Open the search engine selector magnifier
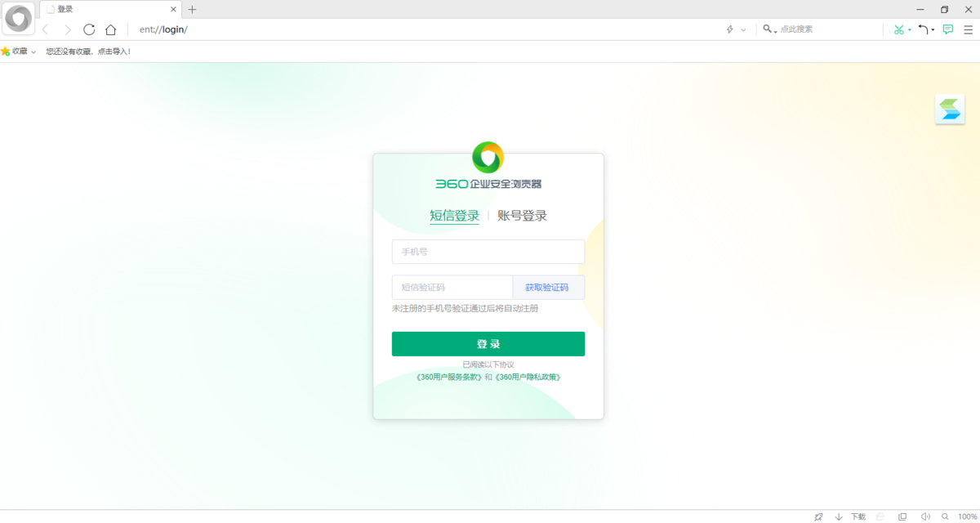The height and width of the screenshot is (523, 980). point(768,29)
